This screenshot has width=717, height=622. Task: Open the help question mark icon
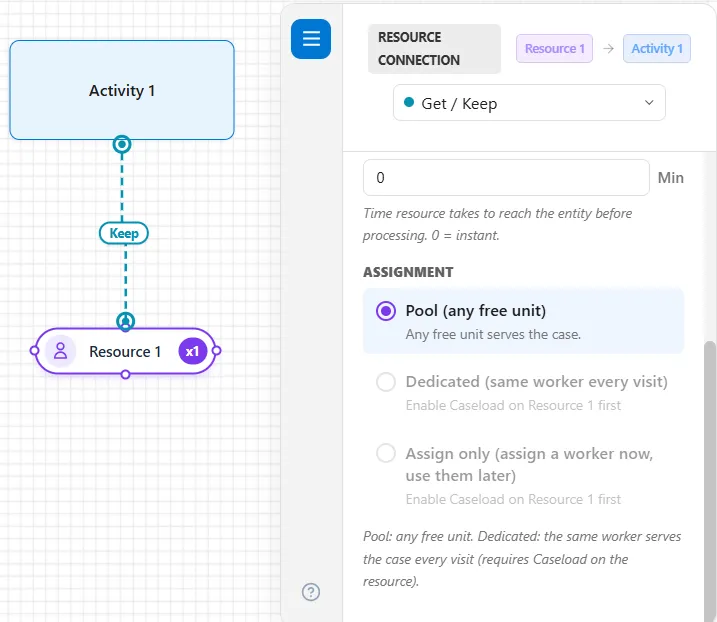click(311, 592)
